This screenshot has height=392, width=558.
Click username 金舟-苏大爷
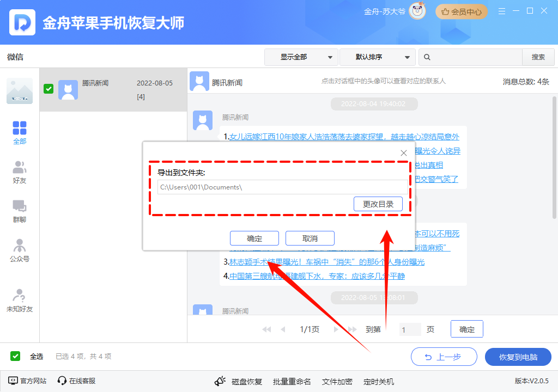click(x=385, y=12)
